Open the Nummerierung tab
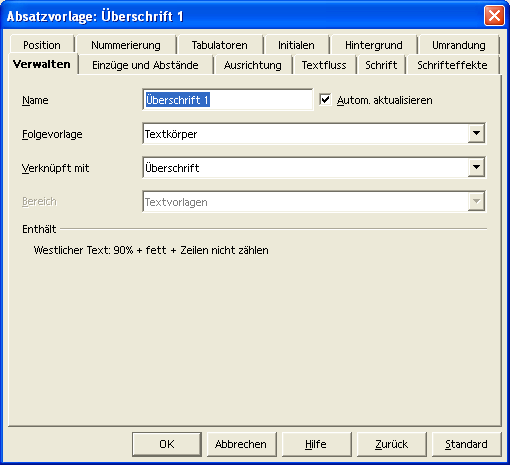The image size is (510, 465). (126, 45)
